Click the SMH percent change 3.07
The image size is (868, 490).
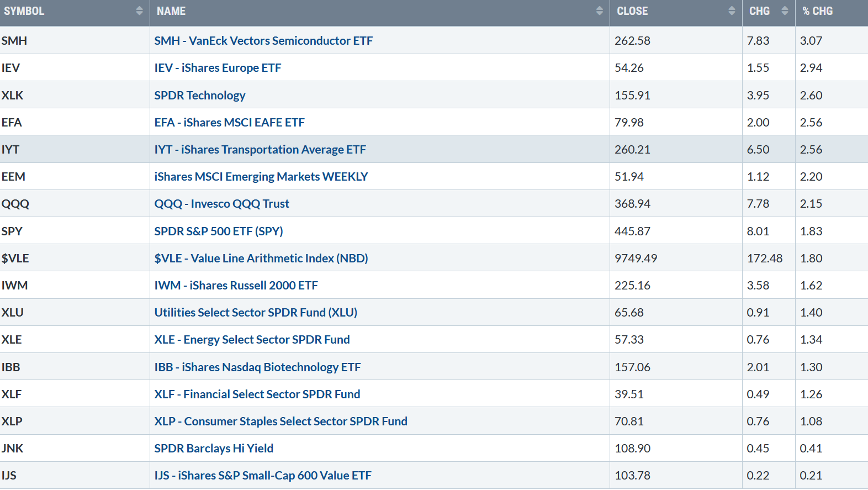click(x=811, y=41)
